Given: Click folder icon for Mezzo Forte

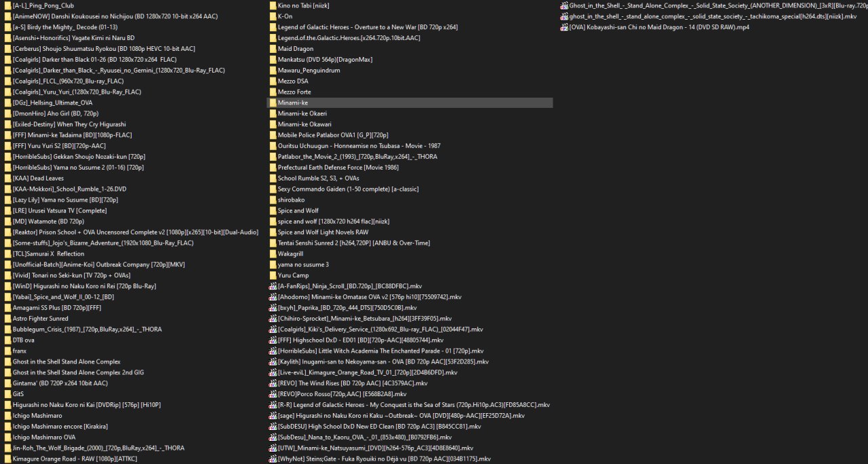Looking at the screenshot, I should pyautogui.click(x=273, y=92).
